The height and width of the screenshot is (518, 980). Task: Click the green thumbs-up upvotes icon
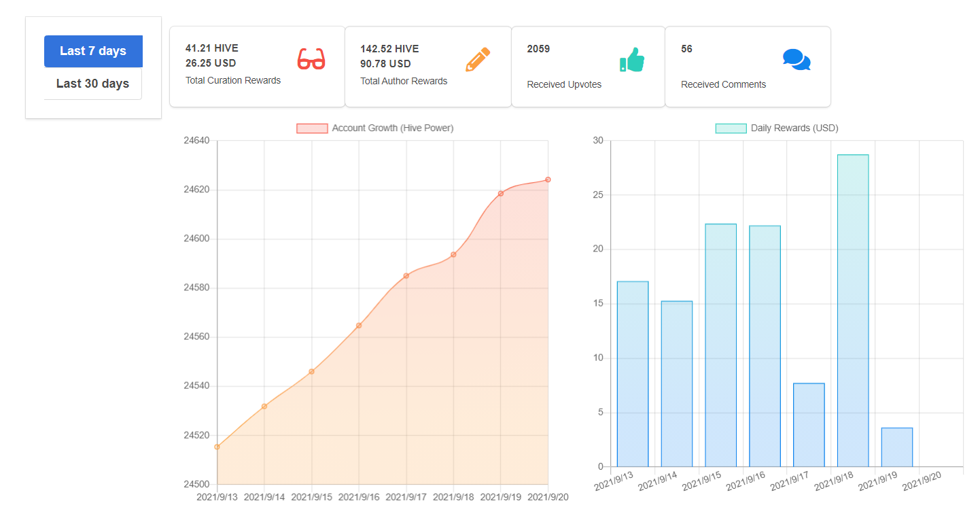[x=632, y=60]
